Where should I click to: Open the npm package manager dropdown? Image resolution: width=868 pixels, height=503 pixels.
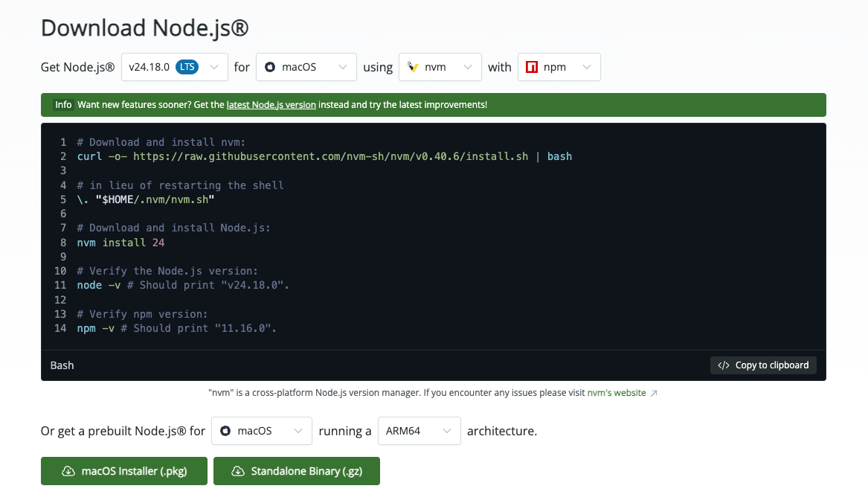[559, 67]
